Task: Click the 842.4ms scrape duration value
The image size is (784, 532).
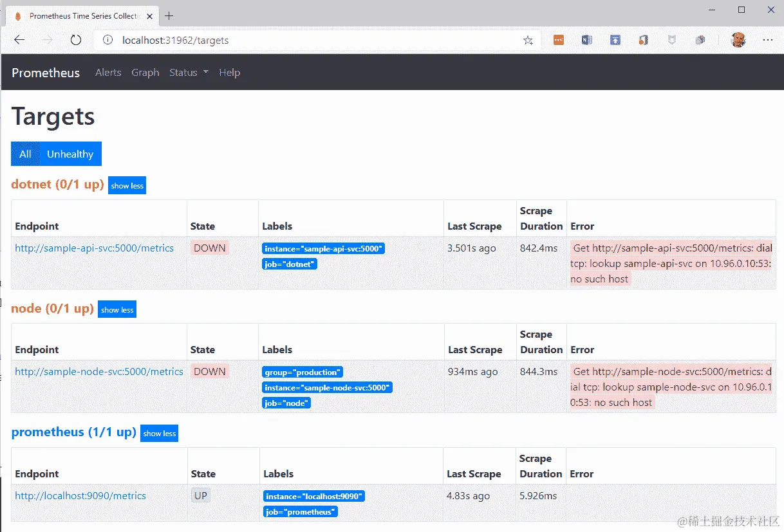Action: tap(539, 248)
